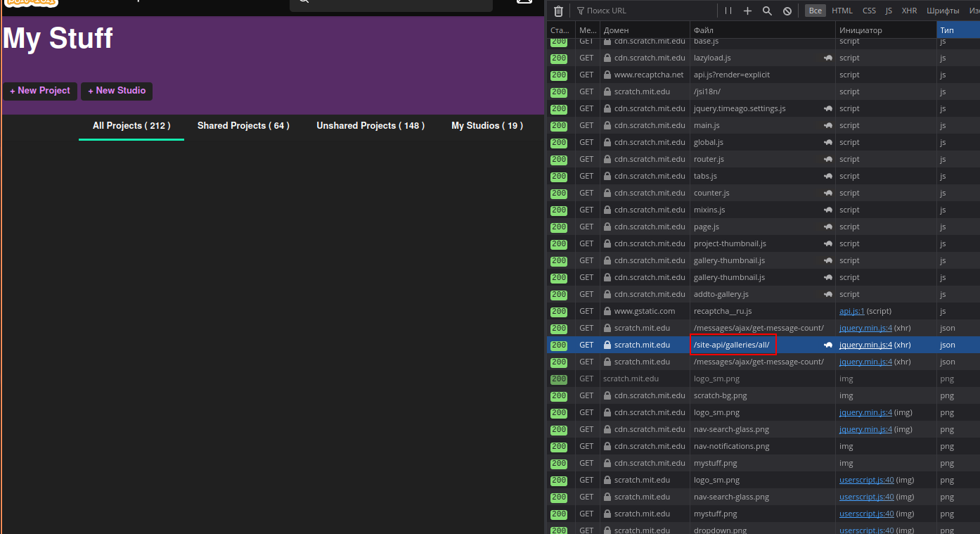Enable the XHR request filter
This screenshot has width=980, height=534.
pyautogui.click(x=909, y=11)
